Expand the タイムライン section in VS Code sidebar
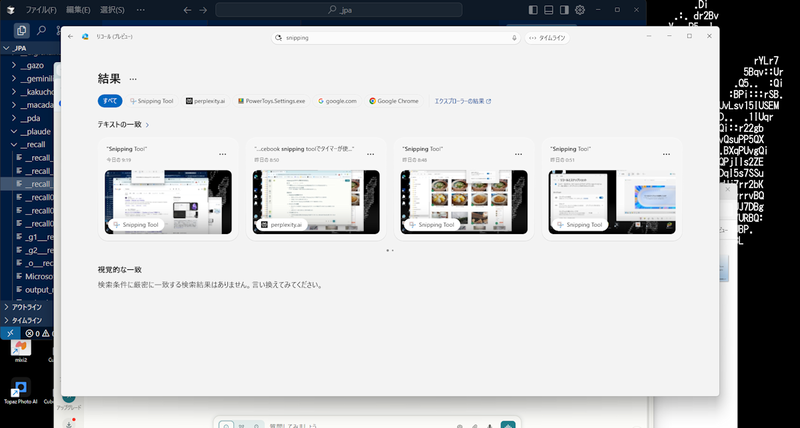Image resolution: width=800 pixels, height=428 pixels. 27,320
